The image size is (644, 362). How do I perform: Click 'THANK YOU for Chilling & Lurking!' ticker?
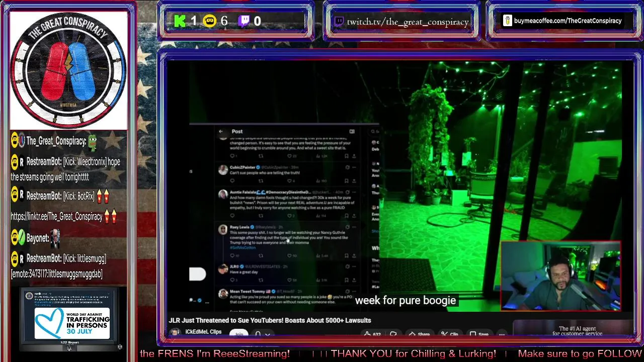(413, 354)
